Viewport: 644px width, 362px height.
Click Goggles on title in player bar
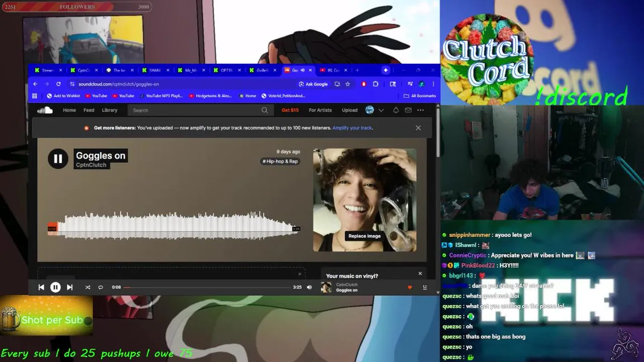pos(347,290)
